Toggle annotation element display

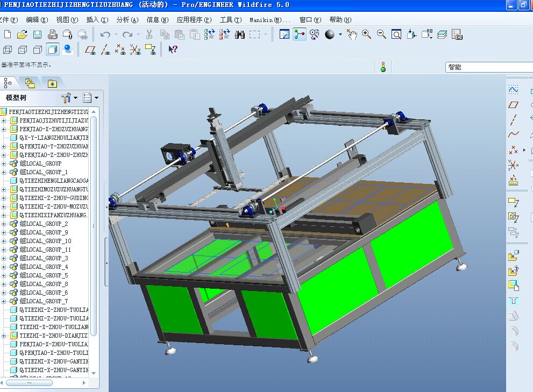150,49
